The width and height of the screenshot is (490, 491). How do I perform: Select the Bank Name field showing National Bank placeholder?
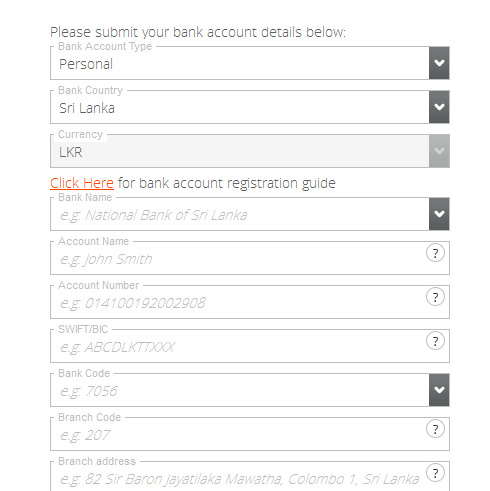[x=240, y=214]
